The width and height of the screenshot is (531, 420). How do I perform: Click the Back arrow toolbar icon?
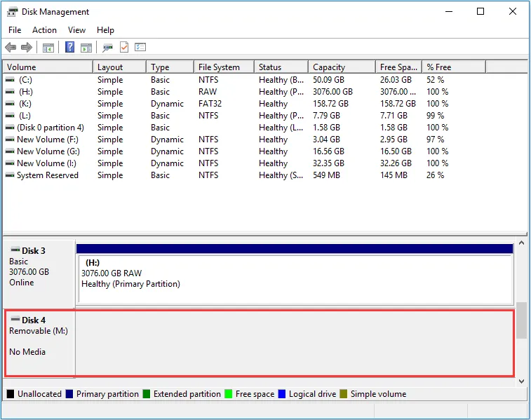(x=11, y=48)
